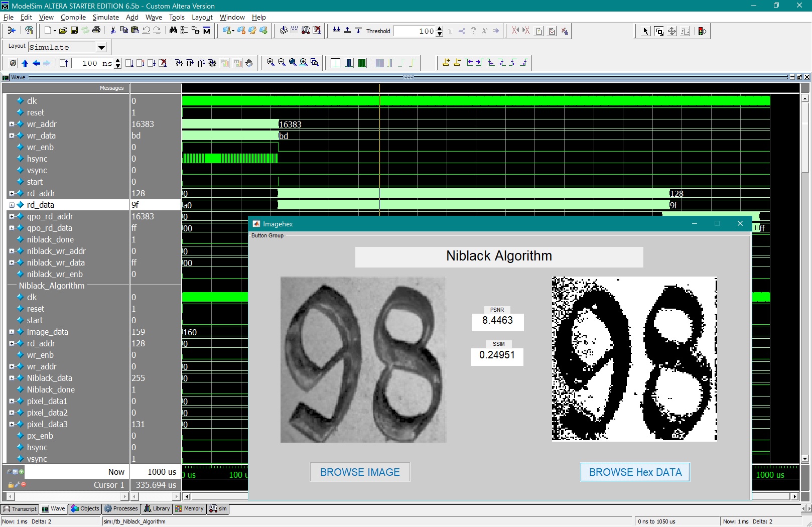The image size is (812, 527).
Task: Click the Threshold value input field
Action: [x=414, y=31]
